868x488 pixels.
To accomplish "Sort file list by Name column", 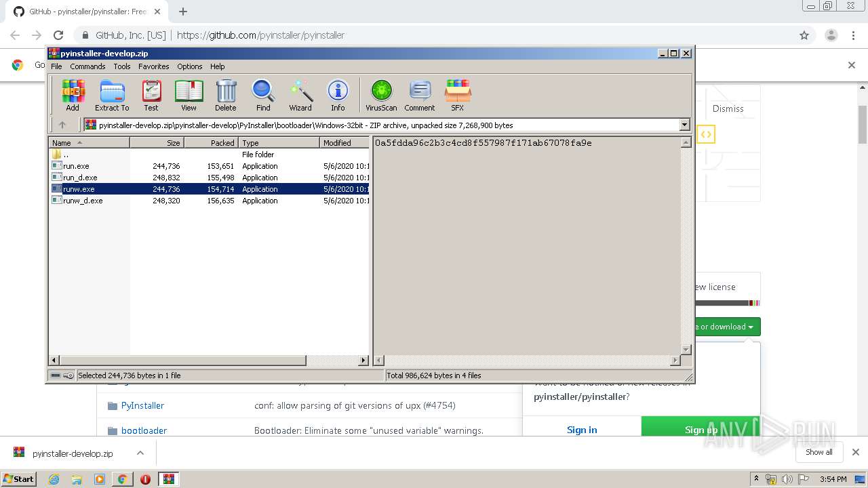I will click(89, 143).
